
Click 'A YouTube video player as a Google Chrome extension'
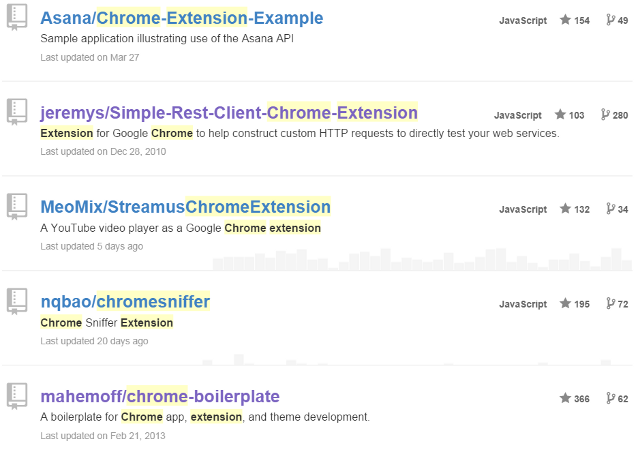click(x=180, y=228)
